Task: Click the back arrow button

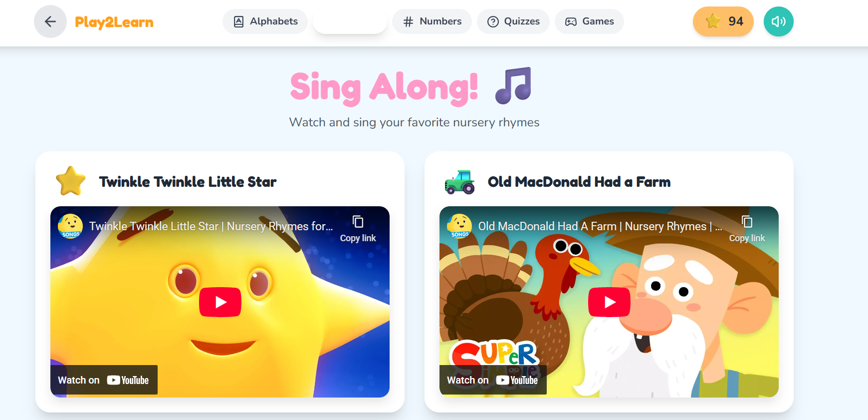Action: tap(50, 21)
